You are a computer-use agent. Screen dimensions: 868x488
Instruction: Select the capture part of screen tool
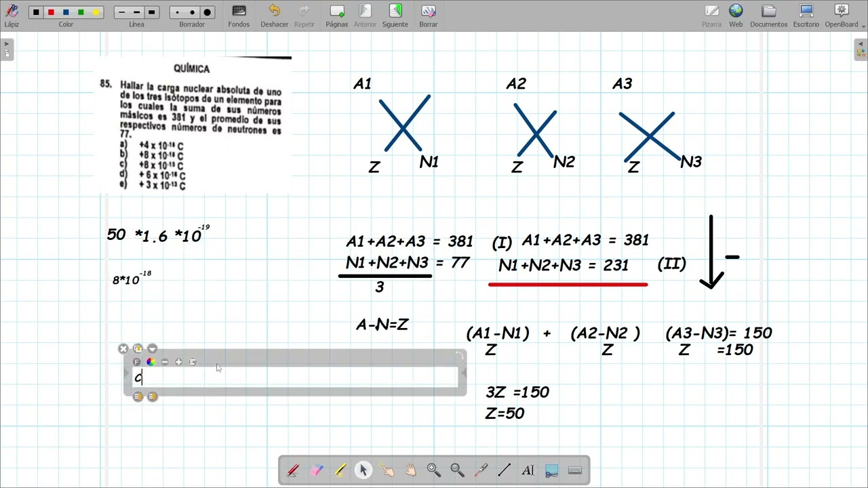(x=551, y=470)
